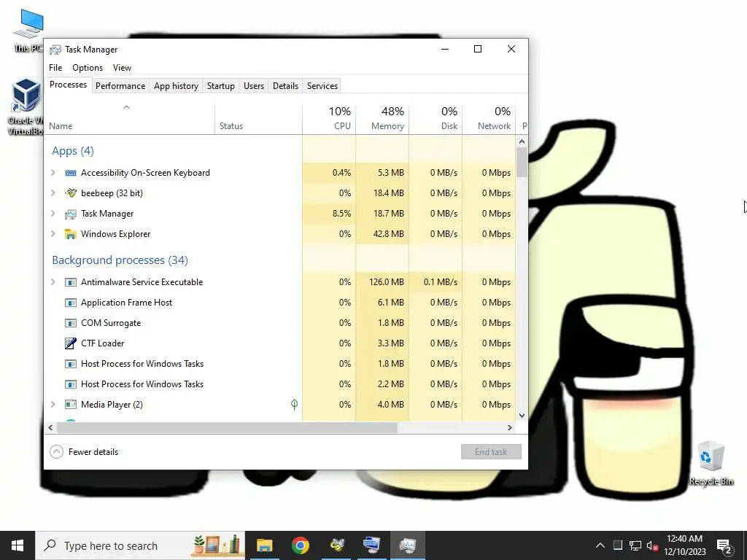Click the Task Manager taskbar button

tap(408, 545)
